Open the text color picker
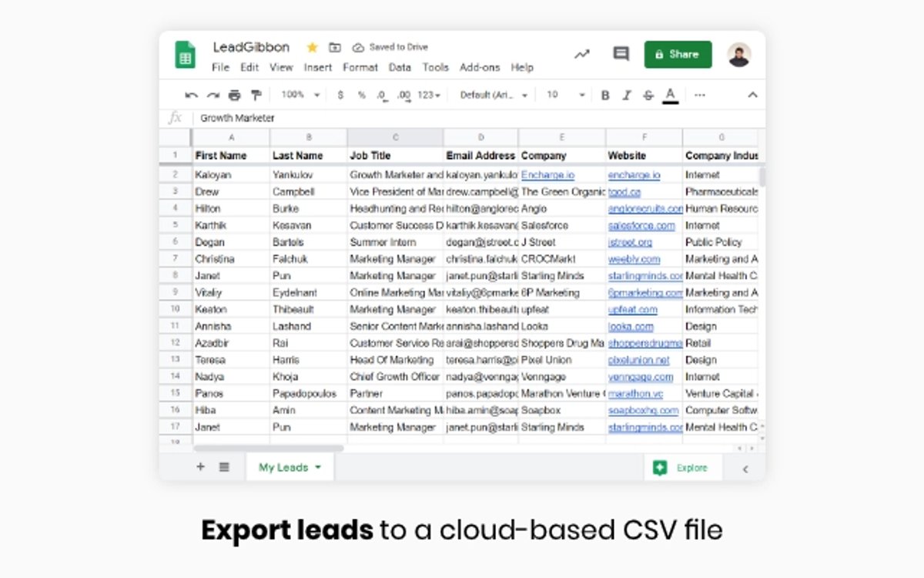The height and width of the screenshot is (578, 924). pos(670,96)
